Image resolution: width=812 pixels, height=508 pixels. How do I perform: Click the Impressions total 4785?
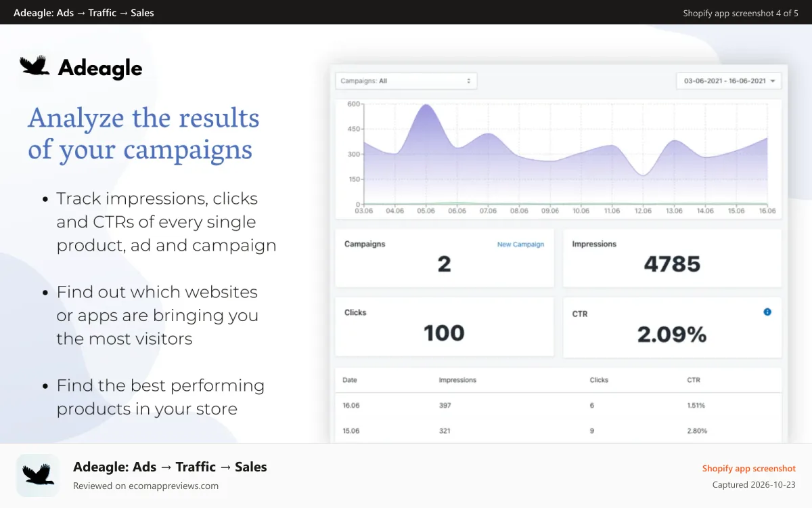[x=672, y=264]
